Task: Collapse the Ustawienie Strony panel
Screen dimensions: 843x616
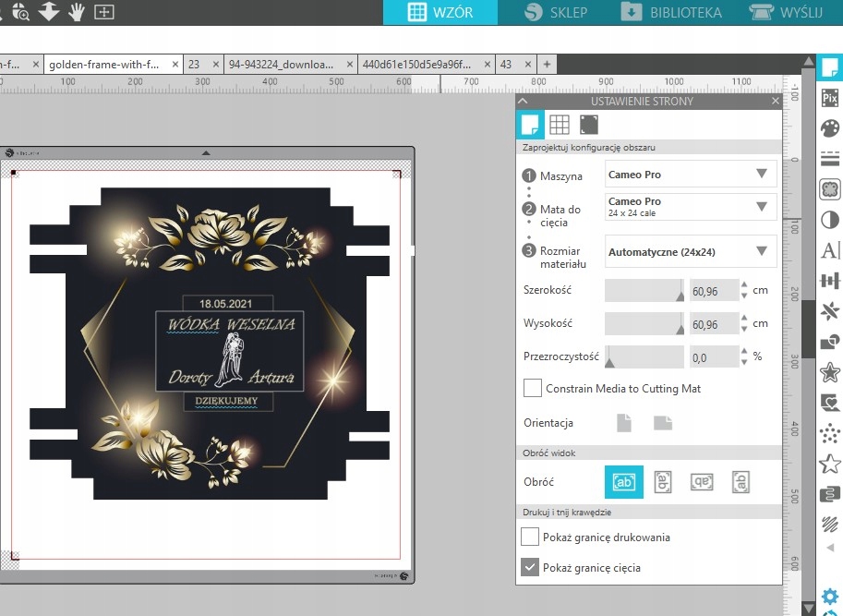Action: click(524, 101)
